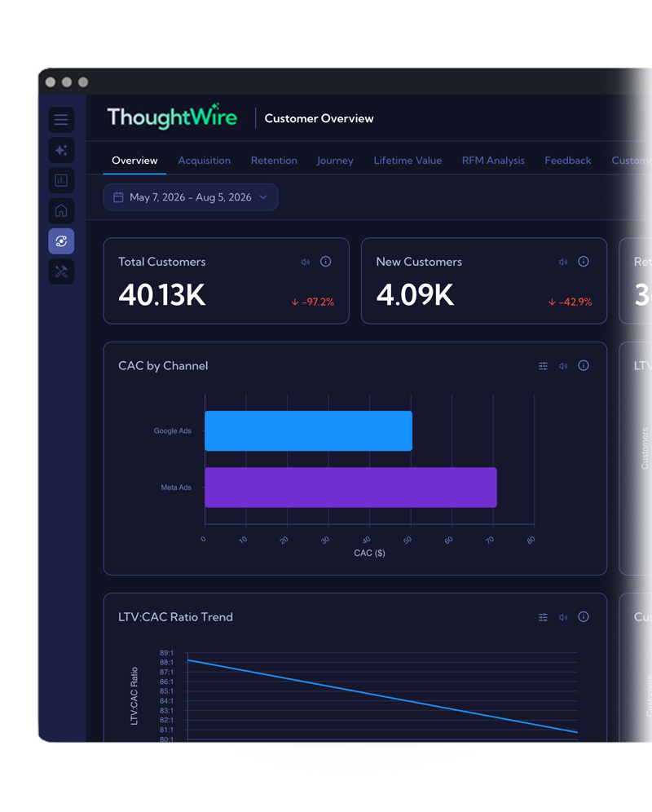This screenshot has width=652, height=812.
Task: Select the RFM Analysis tab
Action: click(x=493, y=161)
